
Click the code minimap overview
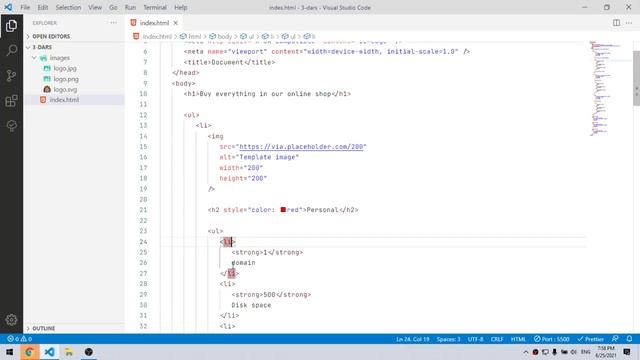tap(609, 88)
